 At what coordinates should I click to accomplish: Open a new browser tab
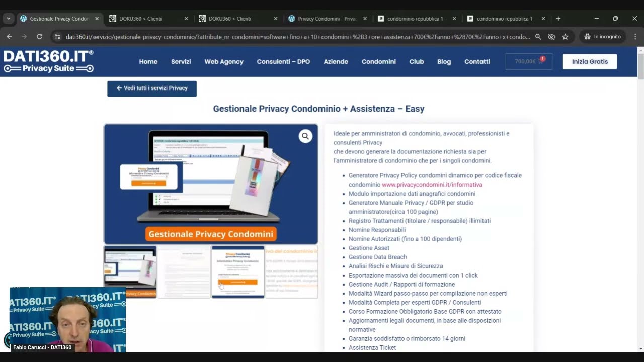[x=558, y=19]
